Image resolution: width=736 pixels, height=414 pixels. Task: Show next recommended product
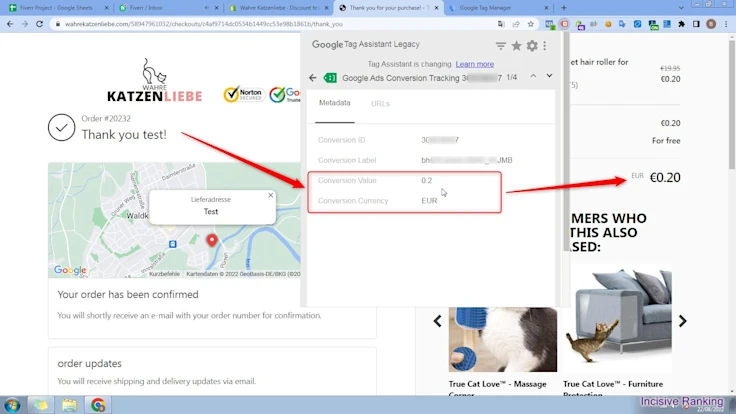(682, 321)
